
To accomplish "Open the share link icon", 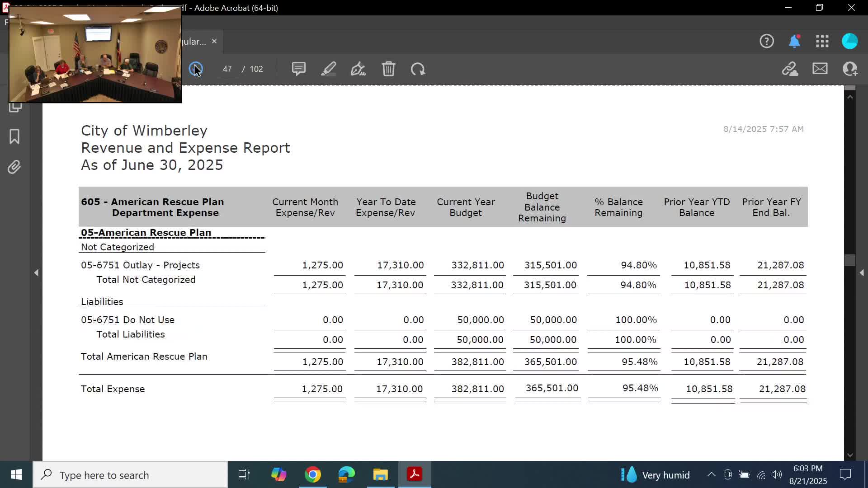I will tap(790, 69).
